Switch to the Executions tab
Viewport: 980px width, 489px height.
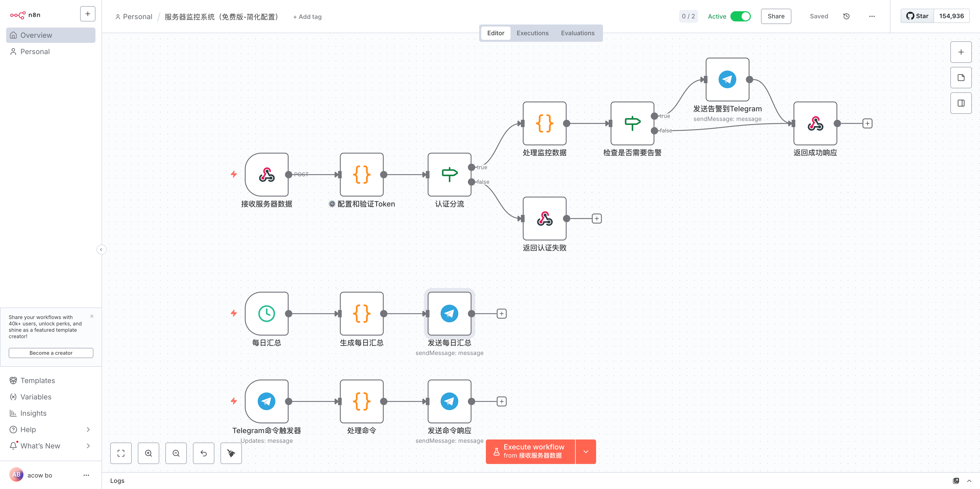(532, 33)
